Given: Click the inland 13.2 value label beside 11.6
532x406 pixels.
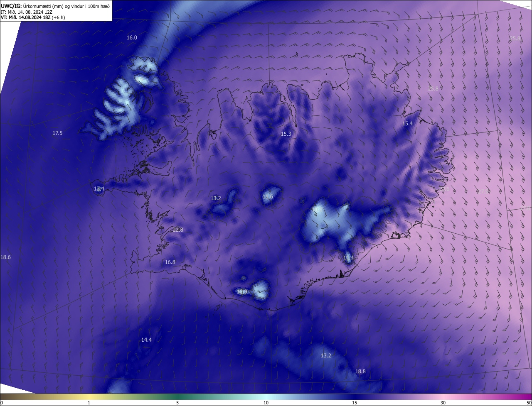Looking at the screenshot, I should point(216,198).
